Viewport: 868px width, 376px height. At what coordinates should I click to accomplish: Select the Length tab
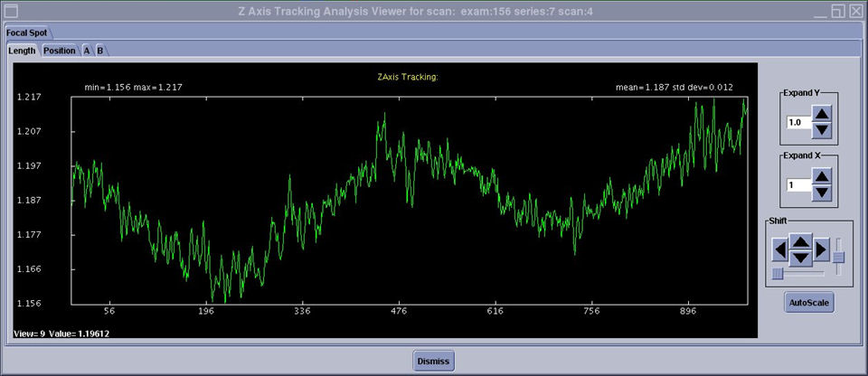22,51
